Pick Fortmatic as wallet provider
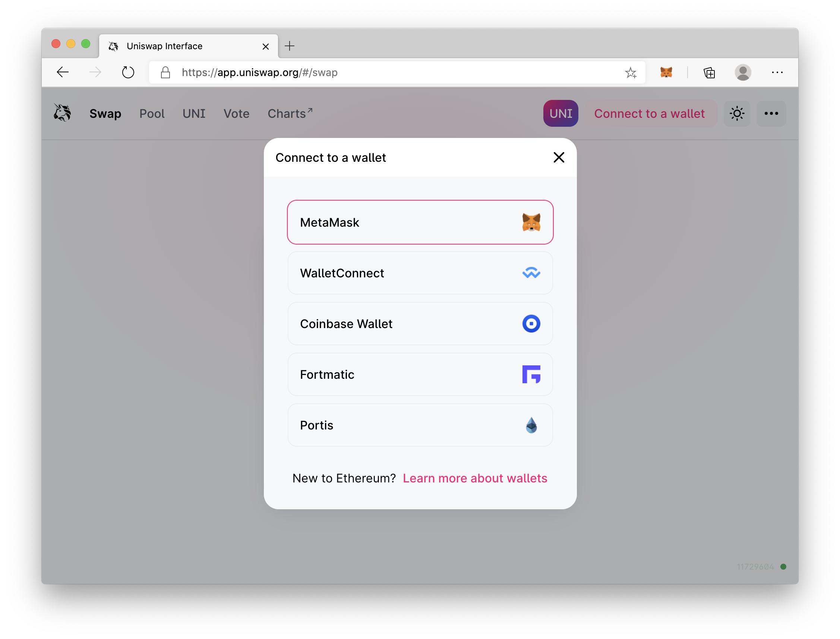 tap(420, 374)
